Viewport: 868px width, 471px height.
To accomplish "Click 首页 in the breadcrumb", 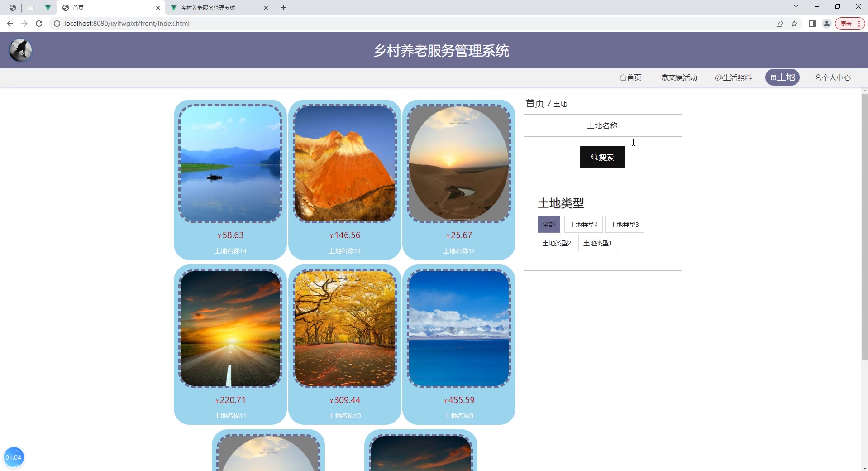I will point(534,104).
